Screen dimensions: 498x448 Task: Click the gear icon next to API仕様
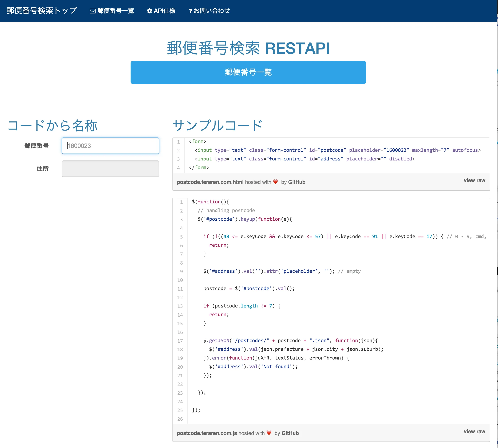(x=149, y=11)
